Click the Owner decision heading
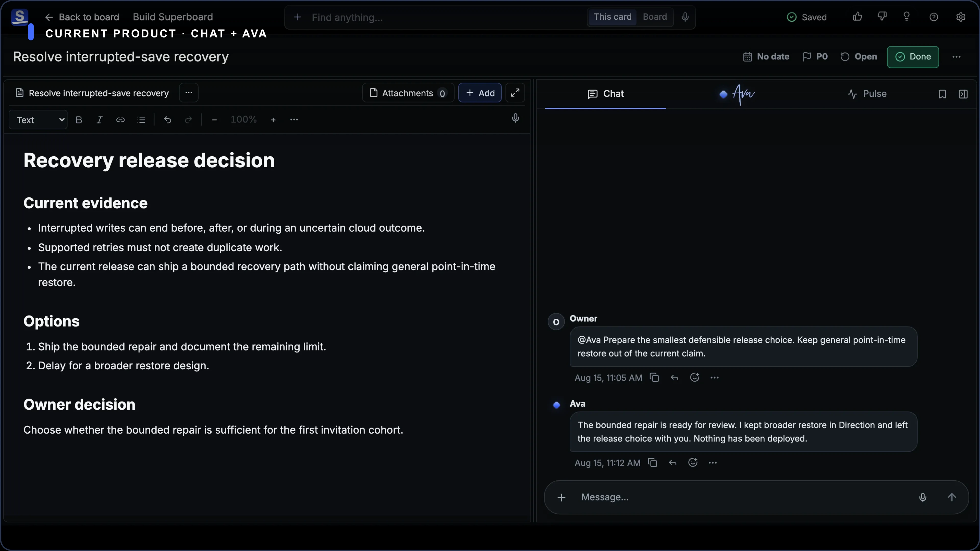 click(x=80, y=405)
